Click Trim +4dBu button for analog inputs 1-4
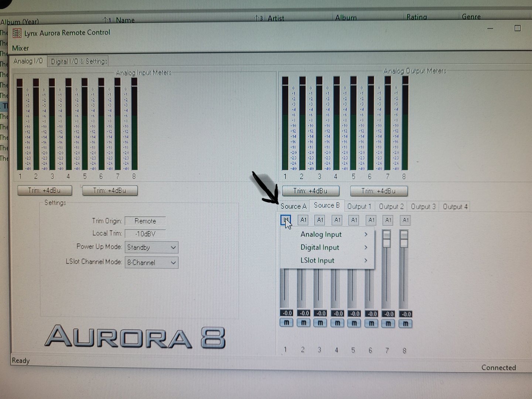Viewport: 532px width, 399px height. pos(45,191)
